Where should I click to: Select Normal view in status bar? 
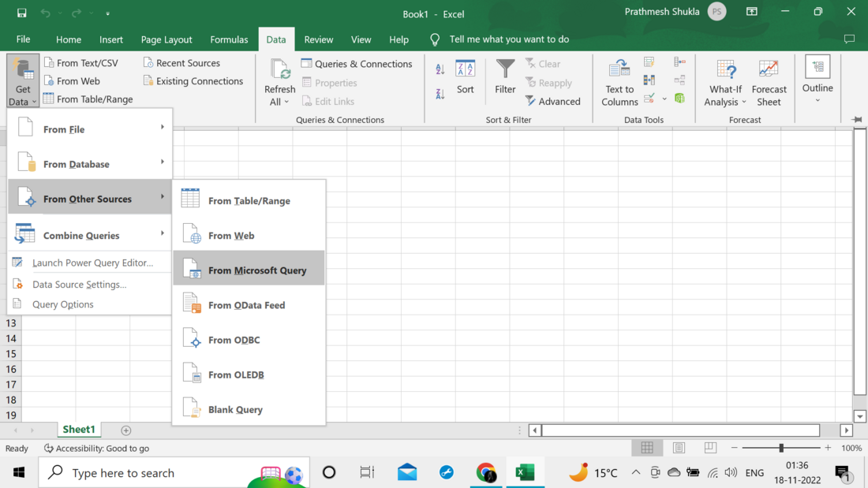[647, 448]
